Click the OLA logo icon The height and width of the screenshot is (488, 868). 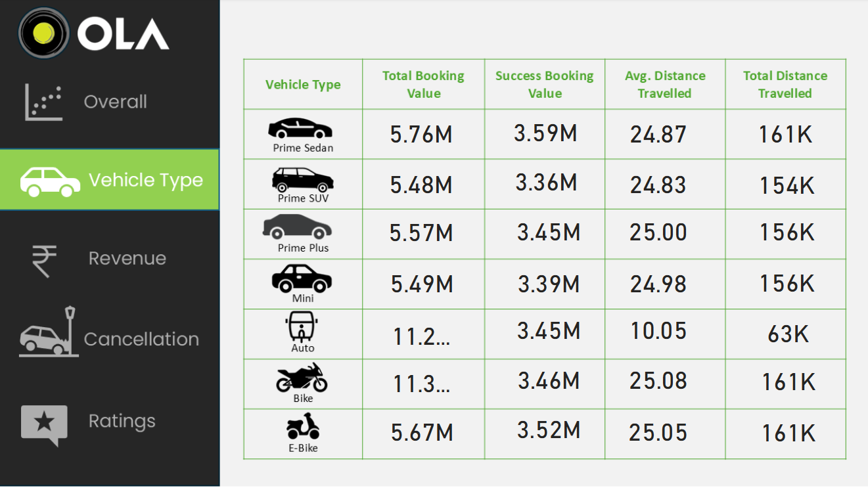tap(44, 32)
